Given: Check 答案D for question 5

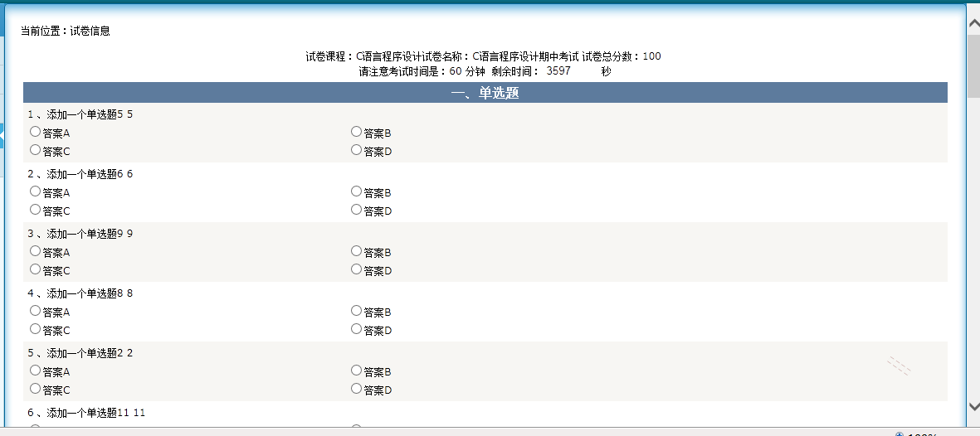Looking at the screenshot, I should tap(356, 389).
